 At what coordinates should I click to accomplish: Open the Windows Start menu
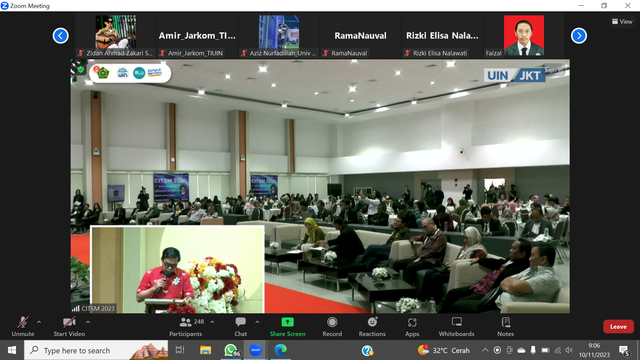[12, 350]
